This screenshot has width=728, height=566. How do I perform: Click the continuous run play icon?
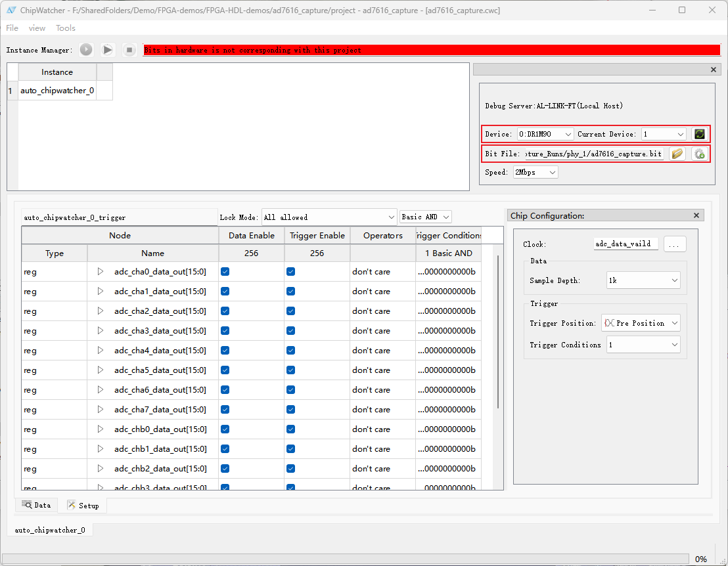107,50
